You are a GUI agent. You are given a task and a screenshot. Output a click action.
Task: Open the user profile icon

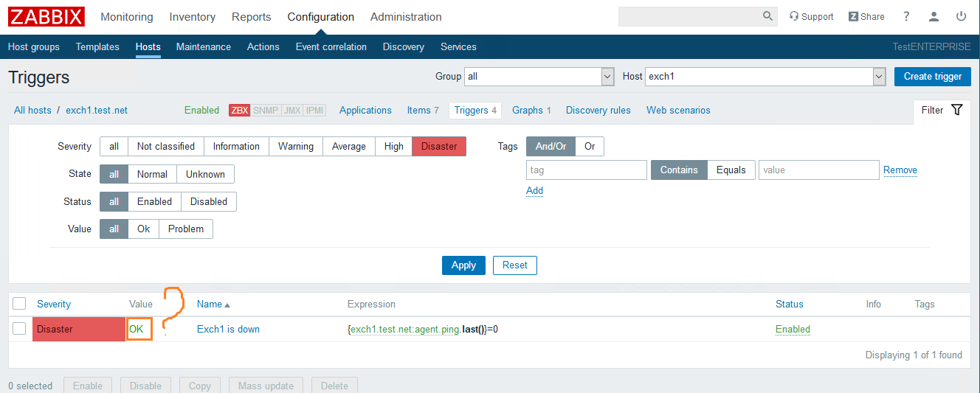pyautogui.click(x=934, y=16)
